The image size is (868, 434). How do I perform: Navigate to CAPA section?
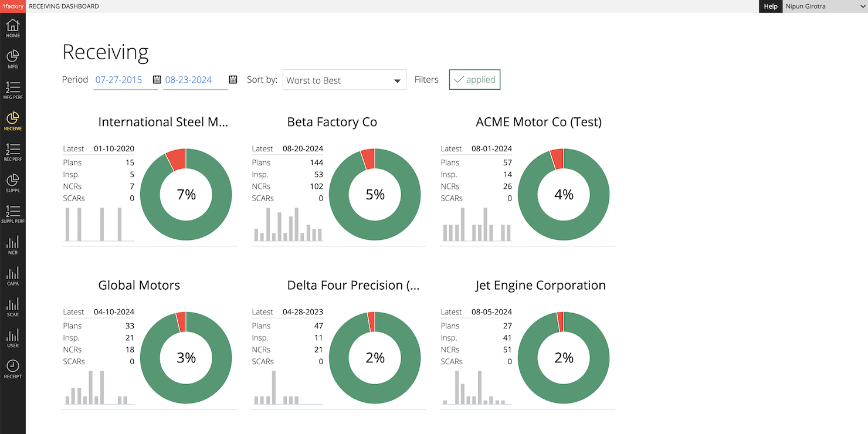tap(12, 276)
